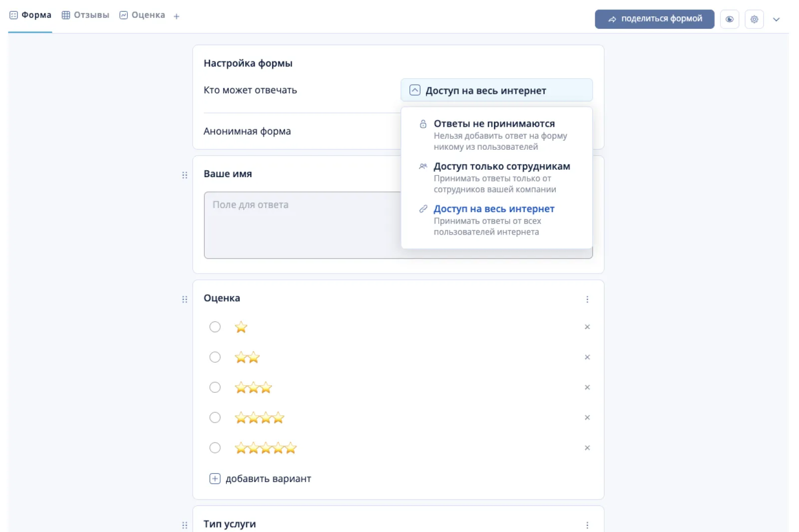
Task: Click the plus icon beside добавить вариант
Action: click(215, 479)
